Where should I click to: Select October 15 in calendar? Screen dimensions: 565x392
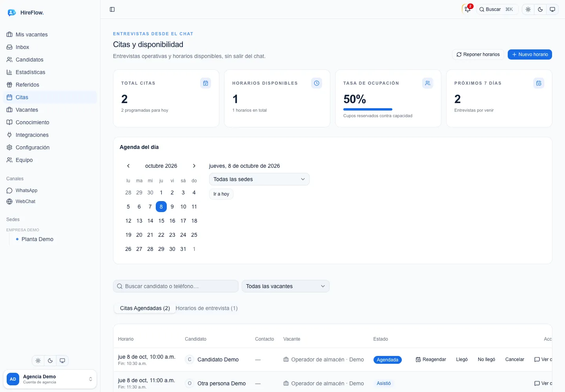[x=161, y=221]
